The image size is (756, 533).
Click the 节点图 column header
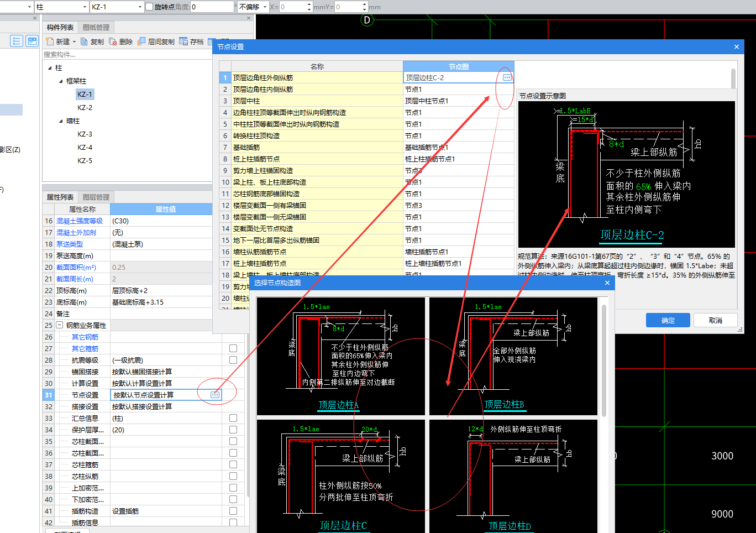pos(459,66)
